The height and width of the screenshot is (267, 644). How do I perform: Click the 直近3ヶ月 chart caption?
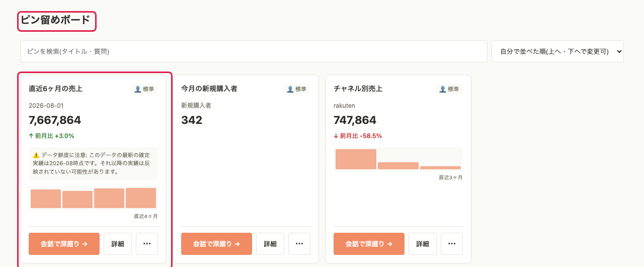point(451,177)
